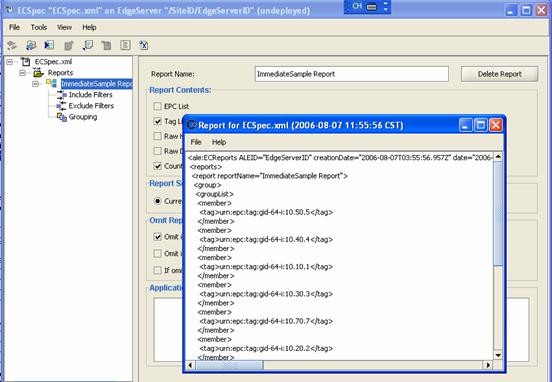552x382 pixels.
Task: Click the ECSpec window title bar icon
Action: [x=10, y=10]
